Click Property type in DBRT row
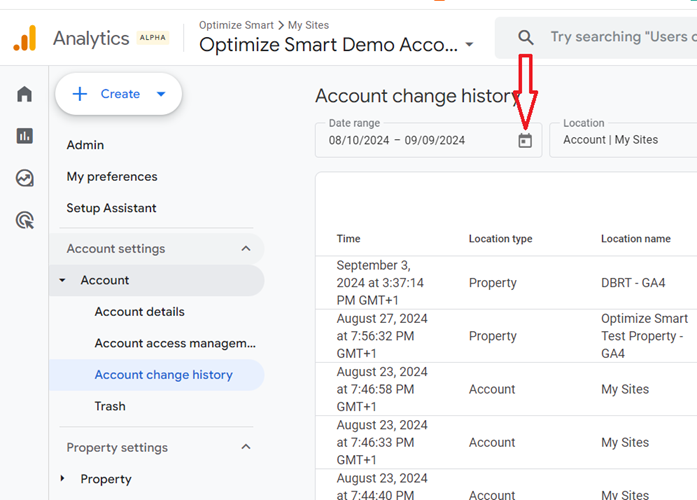Image resolution: width=697 pixels, height=500 pixels. (493, 283)
